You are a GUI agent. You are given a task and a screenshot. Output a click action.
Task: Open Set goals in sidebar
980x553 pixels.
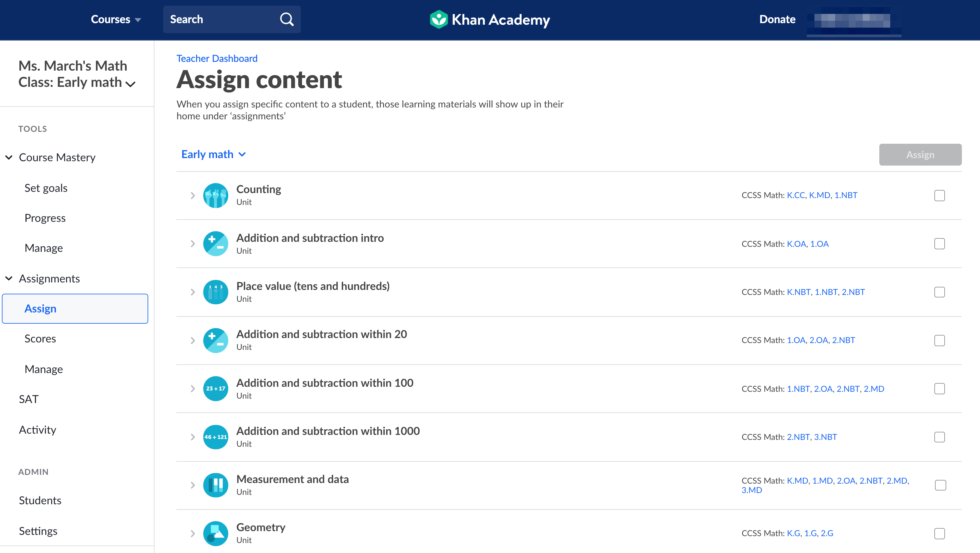46,188
